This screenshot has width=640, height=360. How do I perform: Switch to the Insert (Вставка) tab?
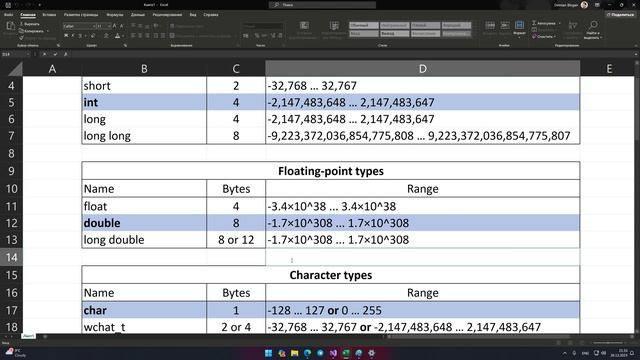click(49, 15)
